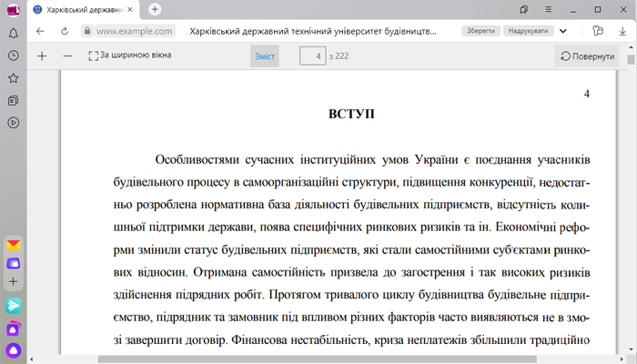Save the document with Зберегти
The width and height of the screenshot is (637, 364).
tap(480, 31)
